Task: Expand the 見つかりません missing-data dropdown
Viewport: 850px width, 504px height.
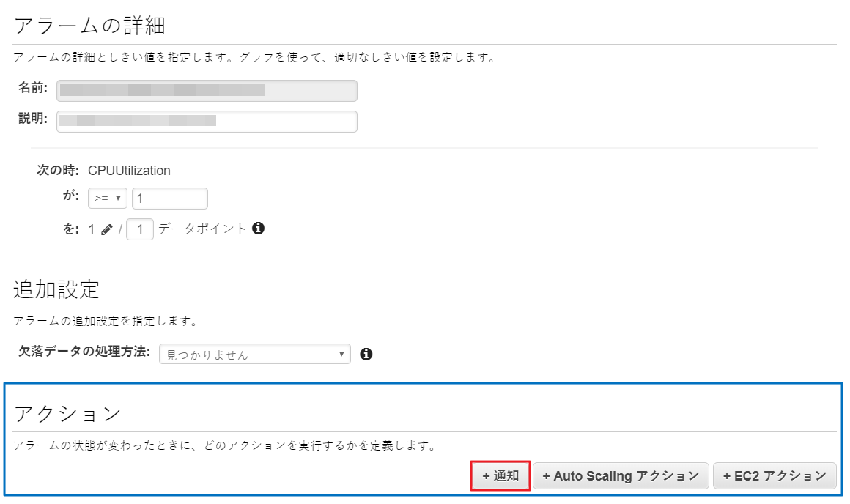Action: [x=254, y=355]
